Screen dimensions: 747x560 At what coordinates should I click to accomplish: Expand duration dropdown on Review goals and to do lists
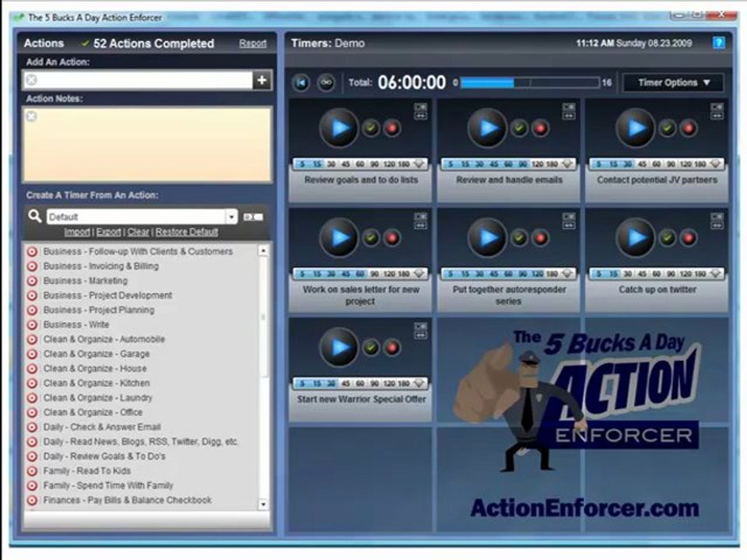(419, 164)
